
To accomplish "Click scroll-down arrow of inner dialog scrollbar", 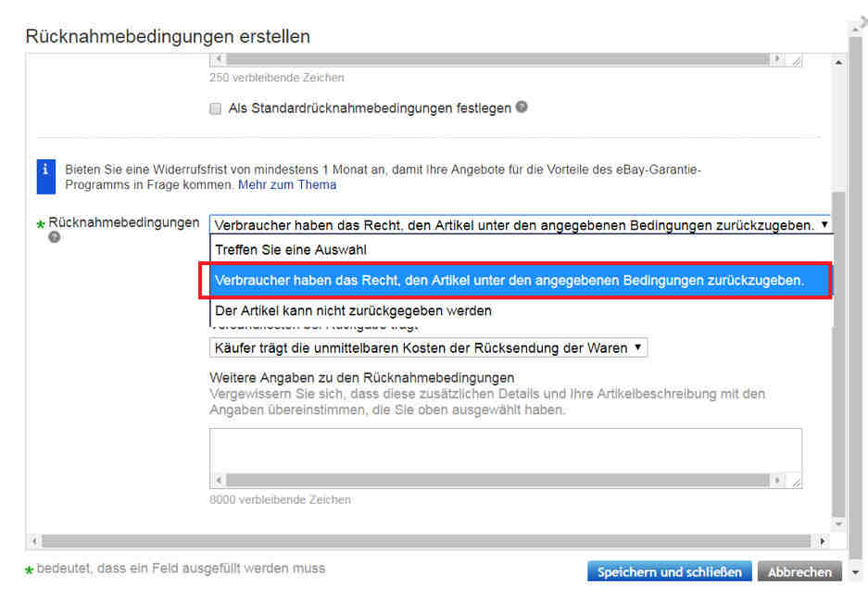I will click(x=838, y=523).
